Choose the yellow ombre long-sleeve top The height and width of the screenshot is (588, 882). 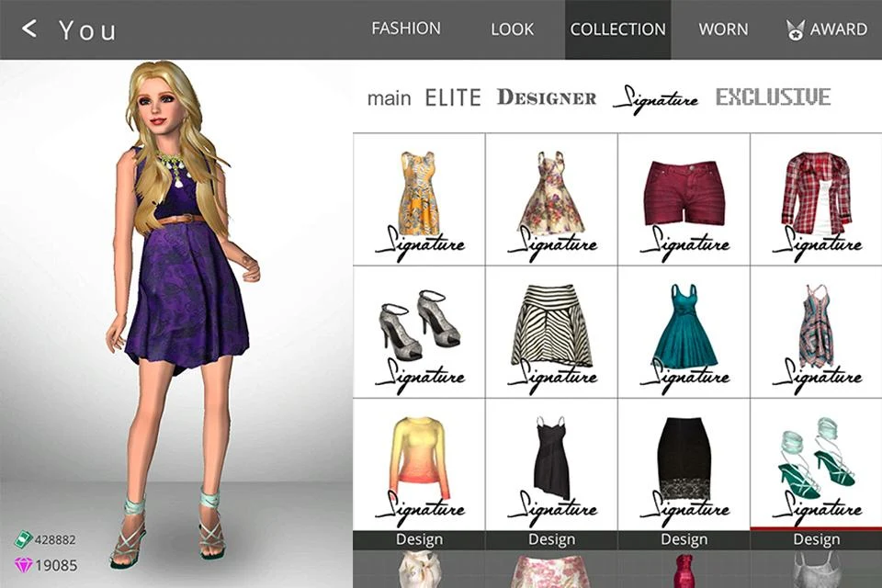pos(419,464)
